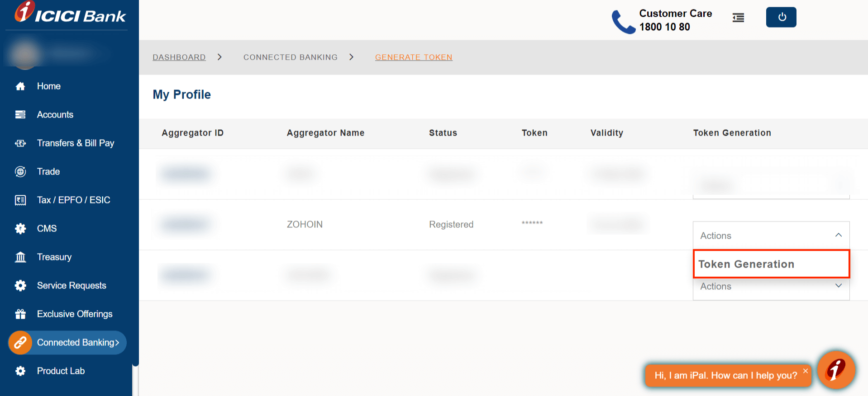Expand the Connected Banking menu
This screenshot has width=868, height=396.
[x=67, y=343]
